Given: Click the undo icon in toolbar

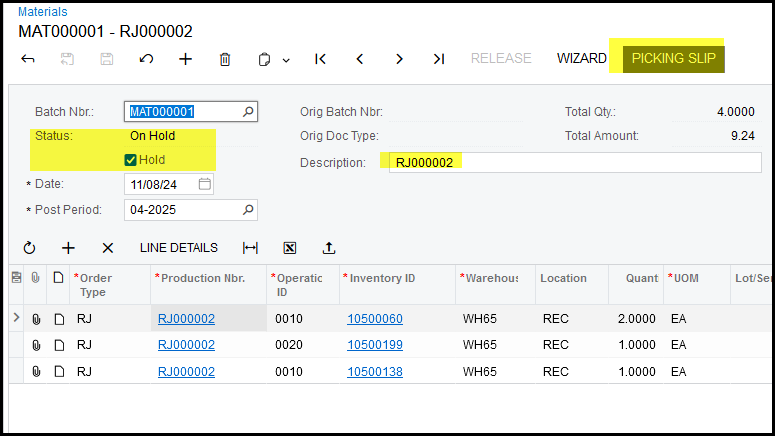Looking at the screenshot, I should (146, 59).
